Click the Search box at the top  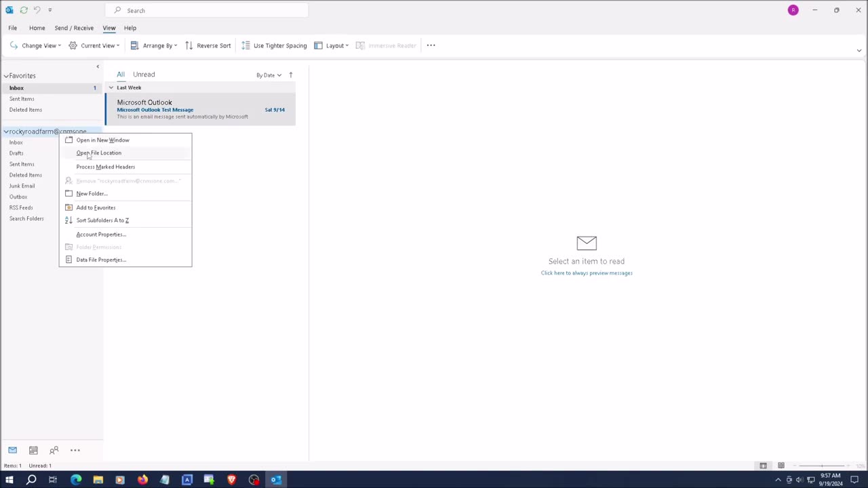pyautogui.click(x=207, y=10)
